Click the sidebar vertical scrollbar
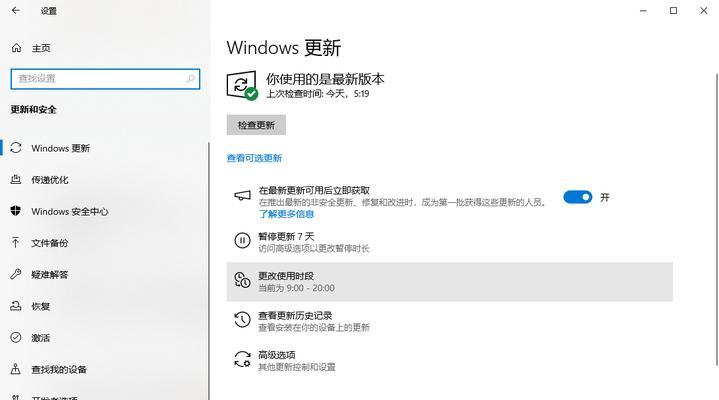The width and height of the screenshot is (719, 400). [x=209, y=271]
